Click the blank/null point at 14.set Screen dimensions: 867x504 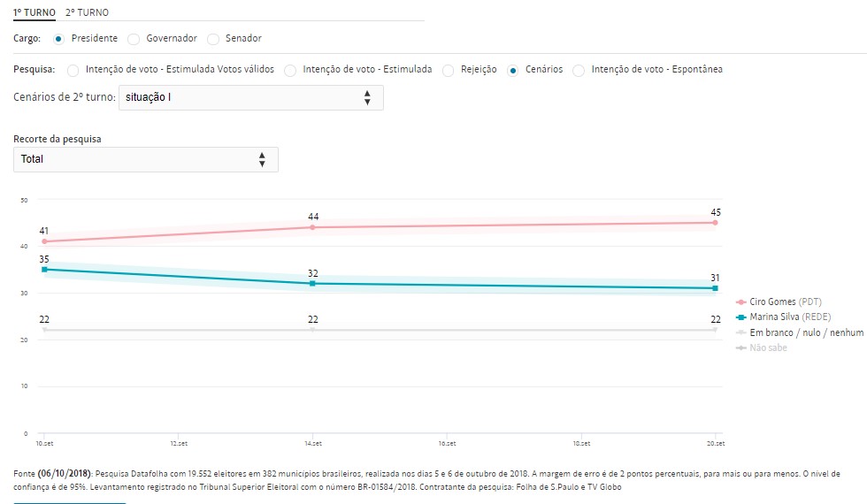[x=312, y=330]
